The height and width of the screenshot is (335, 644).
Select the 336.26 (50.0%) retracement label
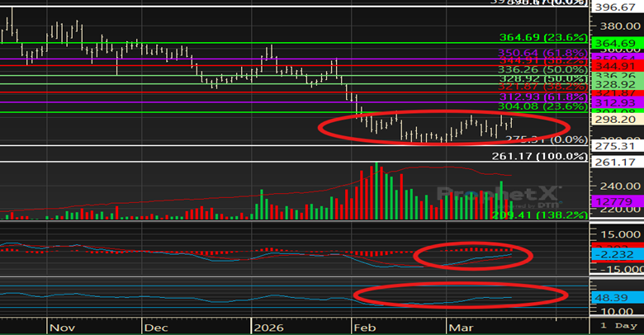pos(542,70)
